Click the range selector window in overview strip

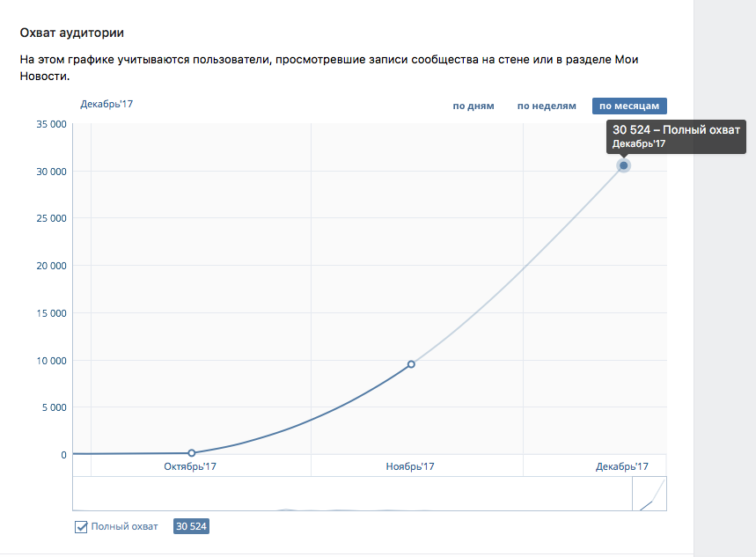649,494
